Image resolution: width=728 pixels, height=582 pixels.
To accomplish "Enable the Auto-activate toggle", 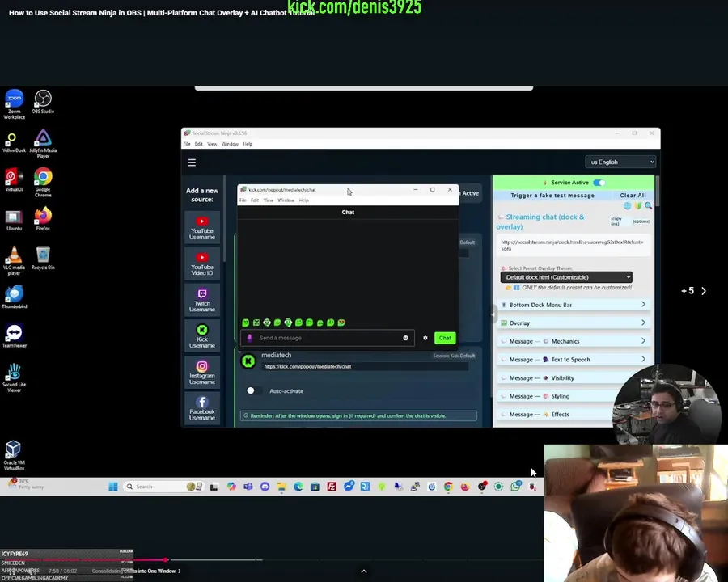I will [254, 390].
